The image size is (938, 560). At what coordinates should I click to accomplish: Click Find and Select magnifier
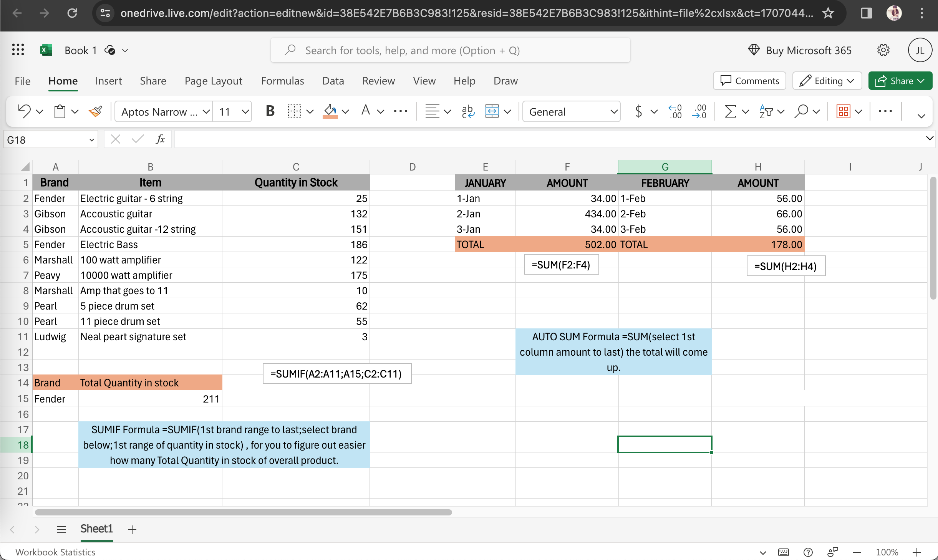[801, 111]
